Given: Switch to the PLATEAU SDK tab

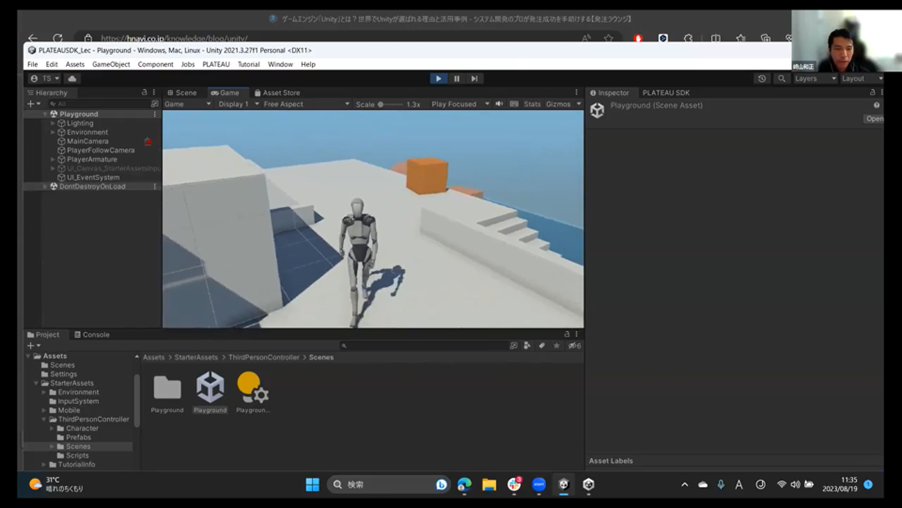Looking at the screenshot, I should pyautogui.click(x=666, y=93).
